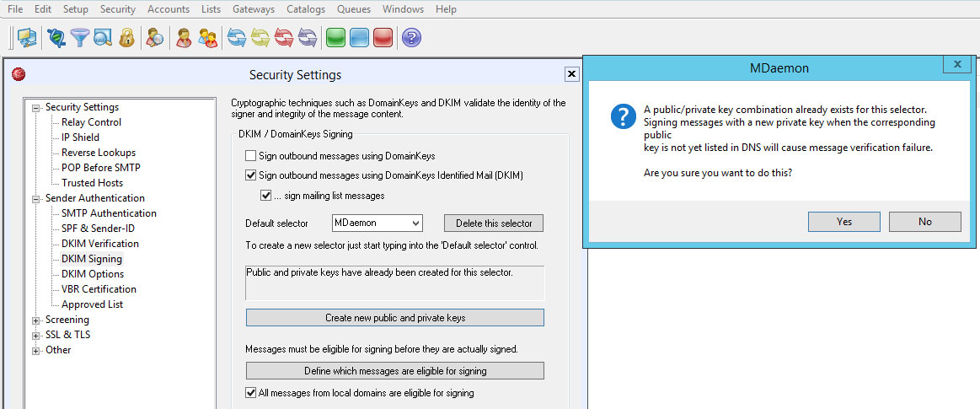Screen dimensions: 980x409
Task: Open the Catalogs menu
Action: tap(306, 9)
